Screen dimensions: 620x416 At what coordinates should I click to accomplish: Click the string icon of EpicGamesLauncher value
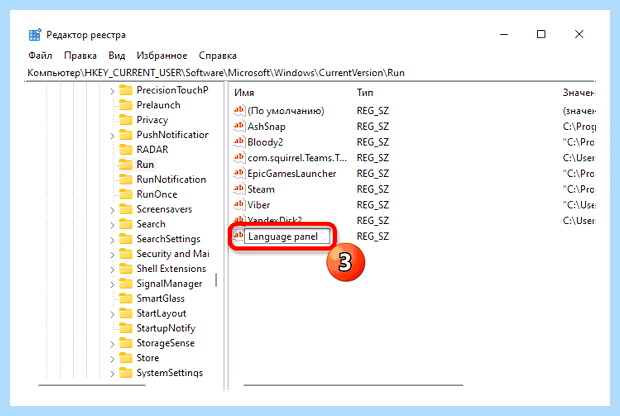click(x=239, y=174)
